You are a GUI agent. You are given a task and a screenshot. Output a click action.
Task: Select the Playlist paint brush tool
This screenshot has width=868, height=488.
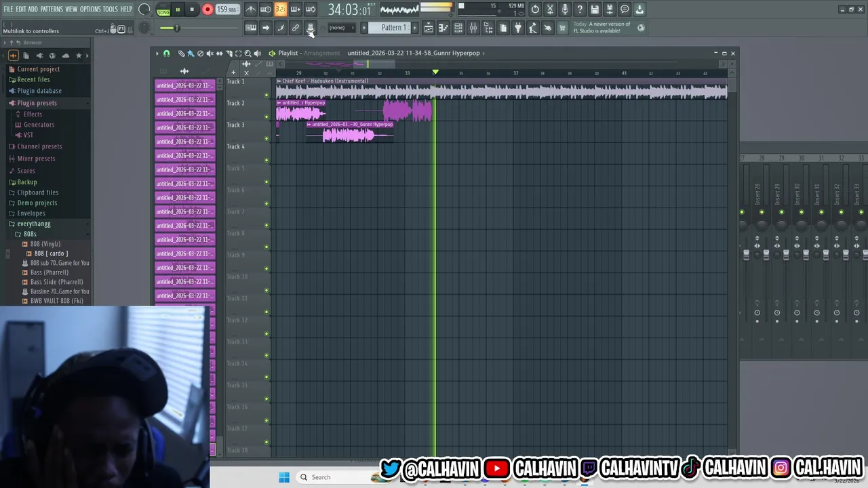pos(191,54)
